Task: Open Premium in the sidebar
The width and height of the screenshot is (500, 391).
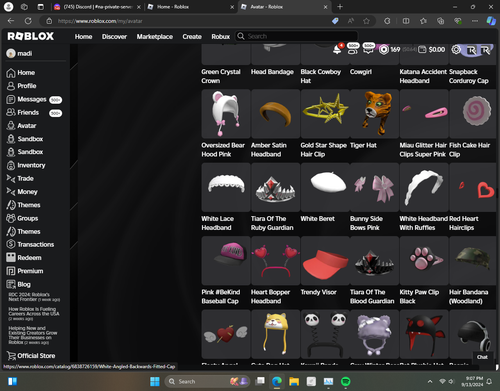Action: pyautogui.click(x=25, y=271)
